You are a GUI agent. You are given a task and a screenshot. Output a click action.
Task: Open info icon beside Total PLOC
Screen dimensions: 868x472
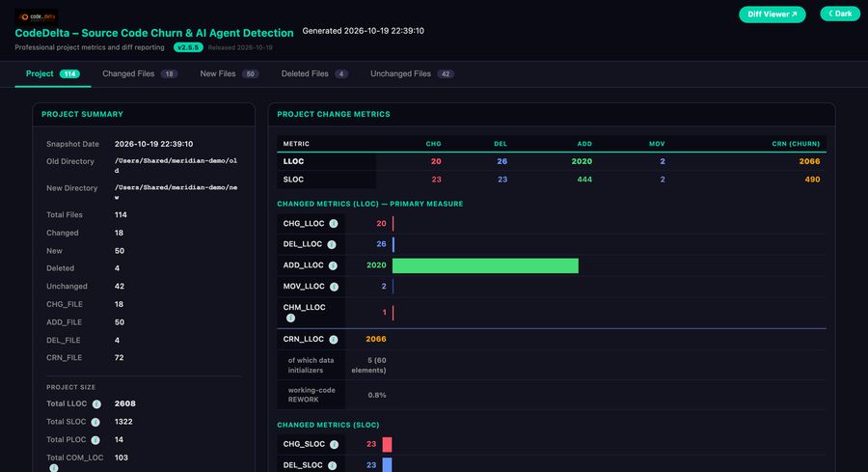(x=95, y=440)
